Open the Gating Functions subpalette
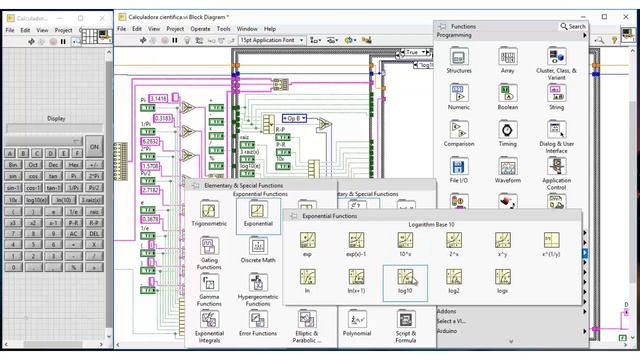Screen dimensions: 640x360 (209, 253)
